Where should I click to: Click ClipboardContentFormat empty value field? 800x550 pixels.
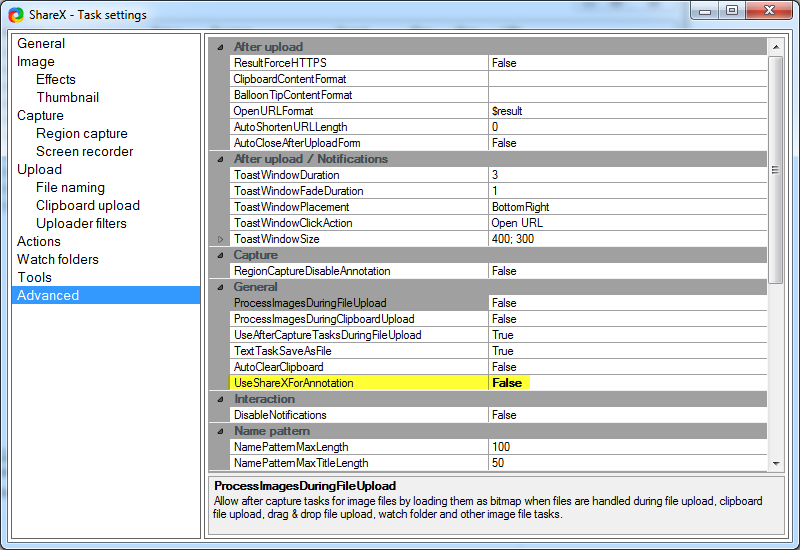628,79
